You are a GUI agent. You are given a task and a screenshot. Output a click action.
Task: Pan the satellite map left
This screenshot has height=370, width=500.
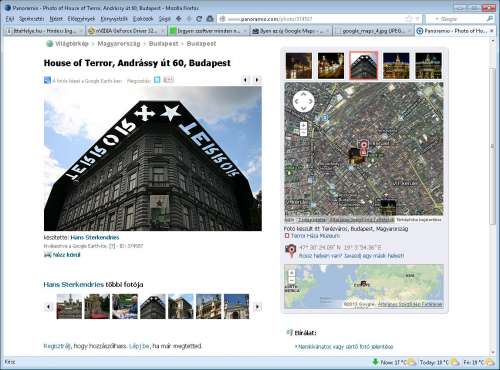coord(296,101)
